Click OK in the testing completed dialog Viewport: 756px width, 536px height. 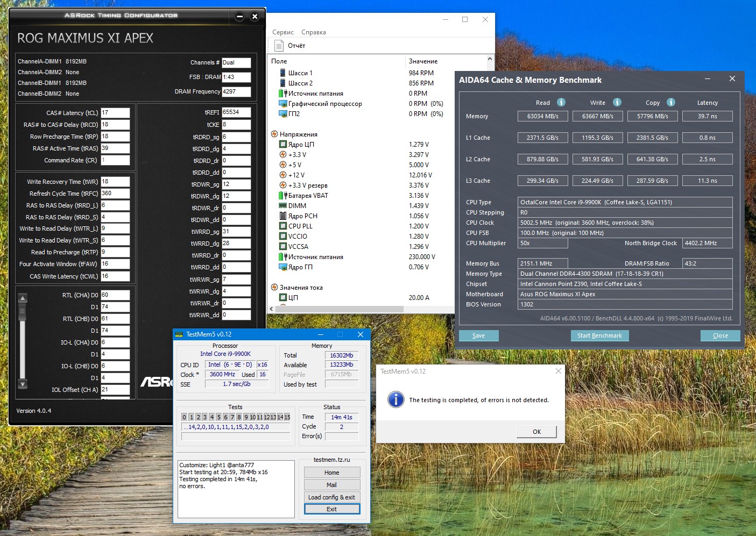(x=537, y=432)
